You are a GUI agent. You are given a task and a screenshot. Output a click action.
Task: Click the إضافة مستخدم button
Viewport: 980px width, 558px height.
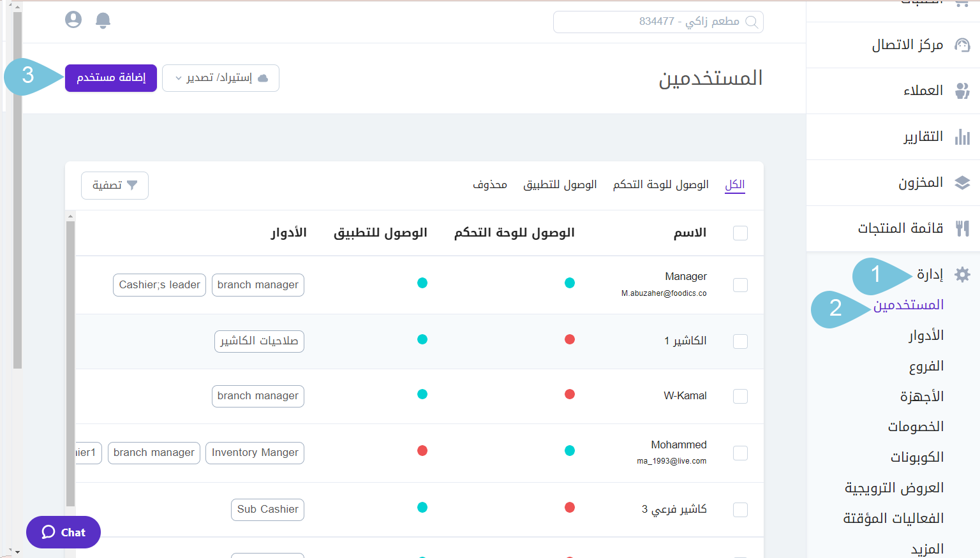[x=110, y=77]
